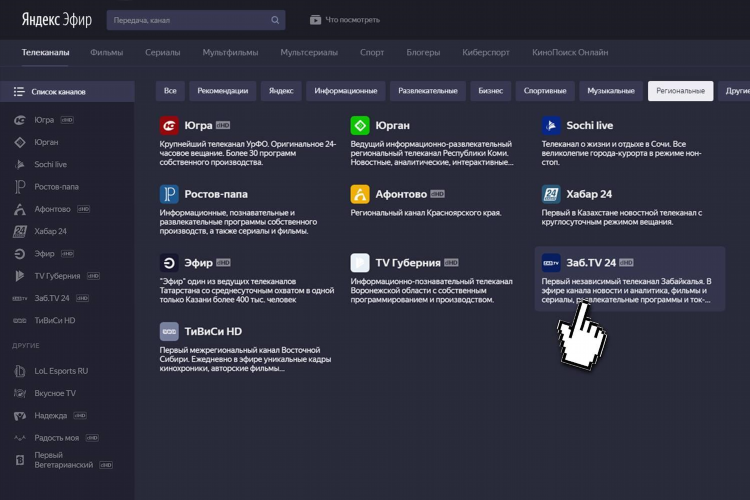The width and height of the screenshot is (750, 500).
Task: Select the Бизнес filter
Action: 490,91
